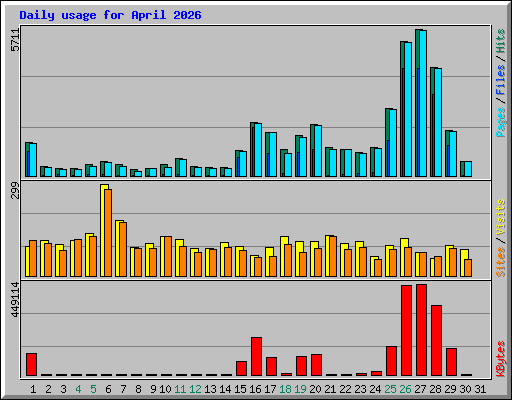The height and width of the screenshot is (400, 512).
Task: Click day 9 on the date axis
Action: pos(153,389)
